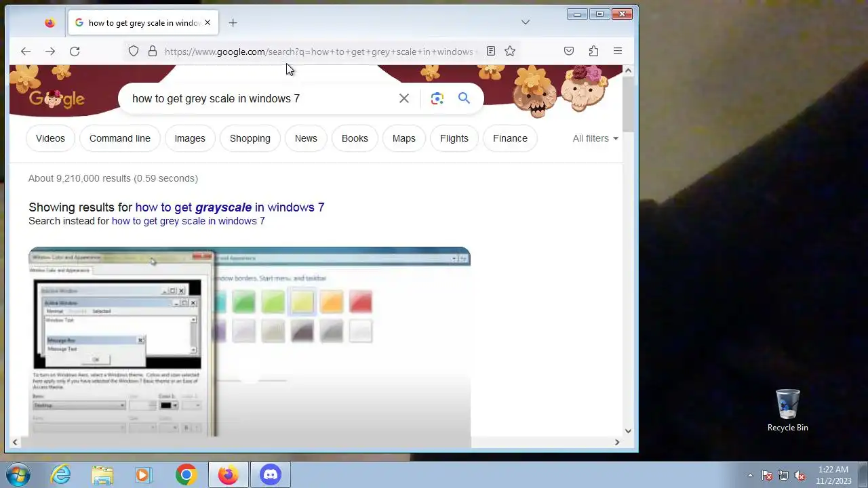The width and height of the screenshot is (868, 488).
Task: Open the Firefox hamburger menu
Action: (x=618, y=51)
